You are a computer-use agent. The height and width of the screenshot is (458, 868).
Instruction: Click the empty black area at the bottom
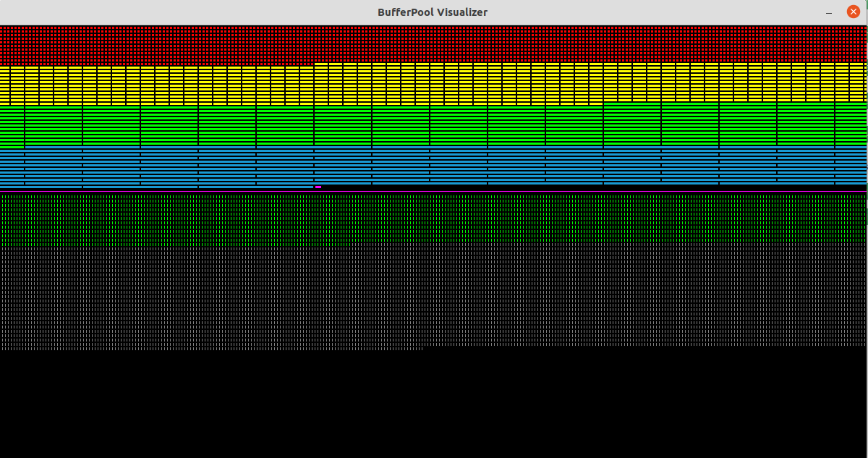click(x=434, y=405)
